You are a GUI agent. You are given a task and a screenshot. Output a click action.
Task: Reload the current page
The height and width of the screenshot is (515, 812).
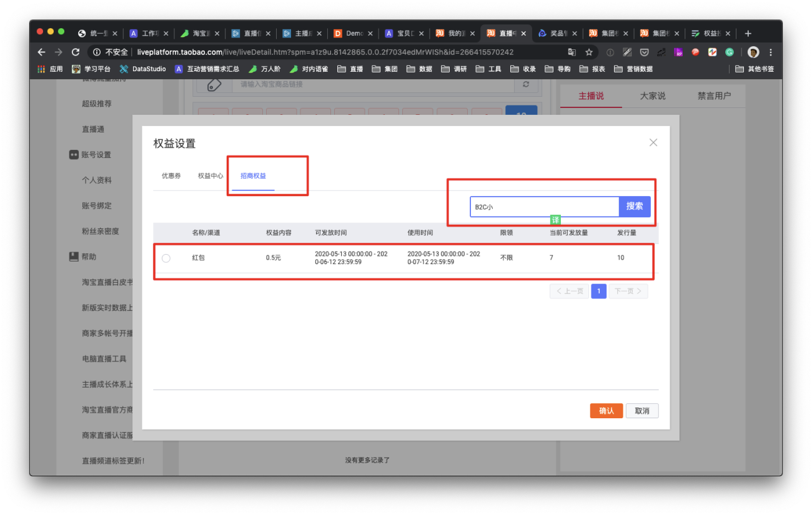coord(76,52)
